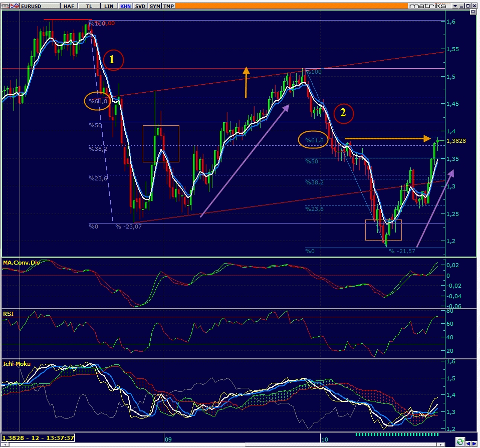Click the small window icon at top-left corner

[x=5, y=6]
